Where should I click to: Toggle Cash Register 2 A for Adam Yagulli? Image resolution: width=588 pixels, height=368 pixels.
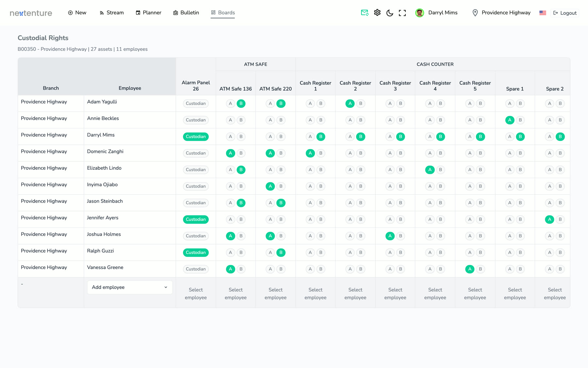pos(350,104)
